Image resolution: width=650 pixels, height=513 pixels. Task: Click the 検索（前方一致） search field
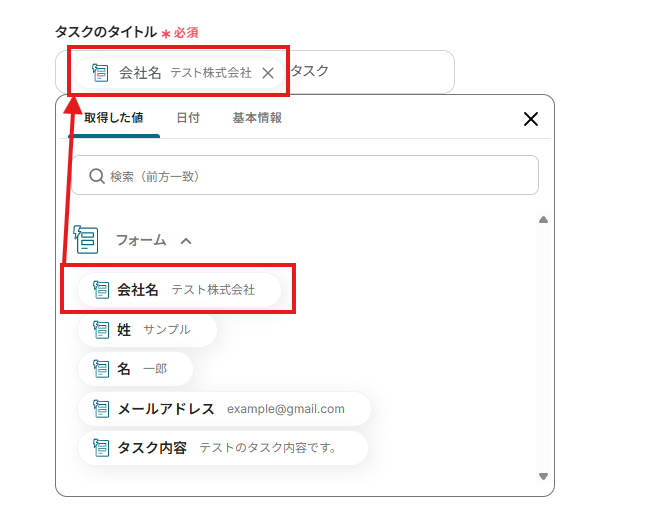tap(305, 175)
